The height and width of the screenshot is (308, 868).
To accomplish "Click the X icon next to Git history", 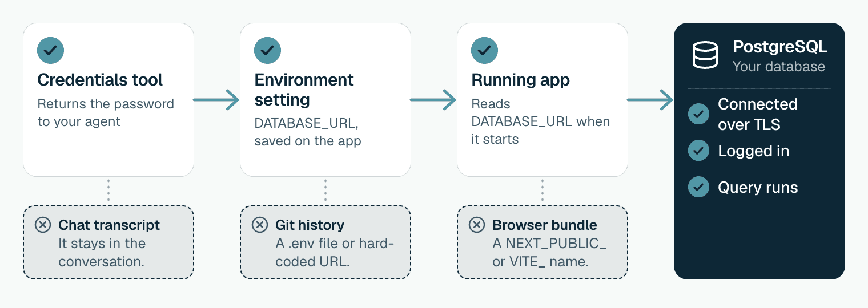I will tap(260, 225).
